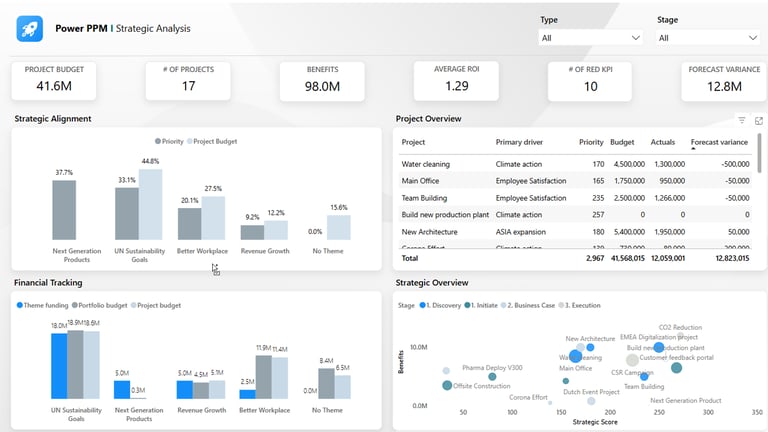Select the PROJECT BUDGET 41.6M card

tap(54, 80)
